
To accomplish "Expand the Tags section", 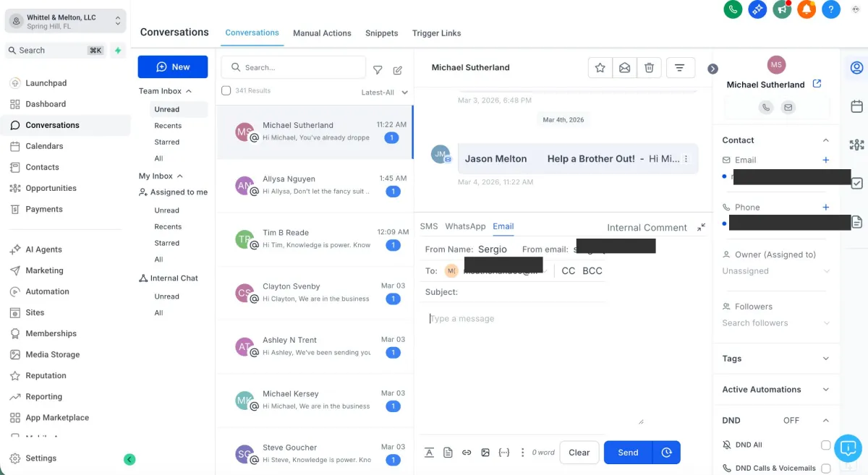I will tap(826, 359).
